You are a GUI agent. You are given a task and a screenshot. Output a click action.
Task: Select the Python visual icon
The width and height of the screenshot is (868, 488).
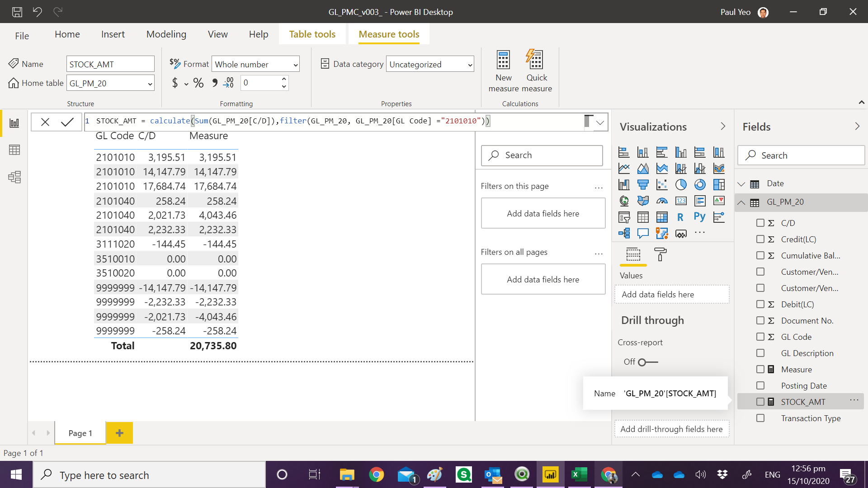(700, 217)
